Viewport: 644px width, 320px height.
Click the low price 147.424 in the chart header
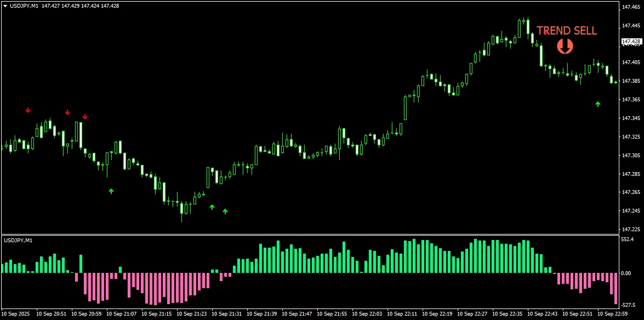pyautogui.click(x=90, y=6)
